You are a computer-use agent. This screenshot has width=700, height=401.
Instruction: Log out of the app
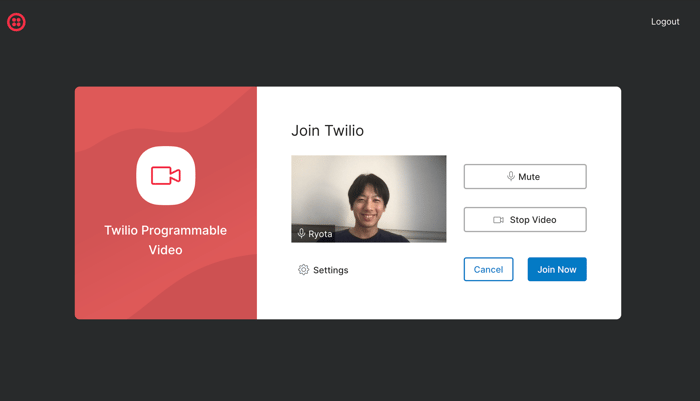[665, 21]
